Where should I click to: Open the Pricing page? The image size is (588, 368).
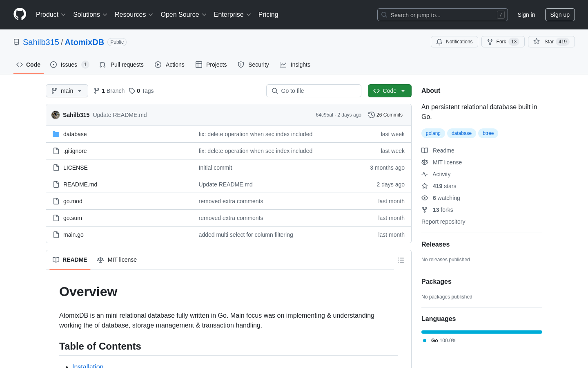pyautogui.click(x=268, y=14)
